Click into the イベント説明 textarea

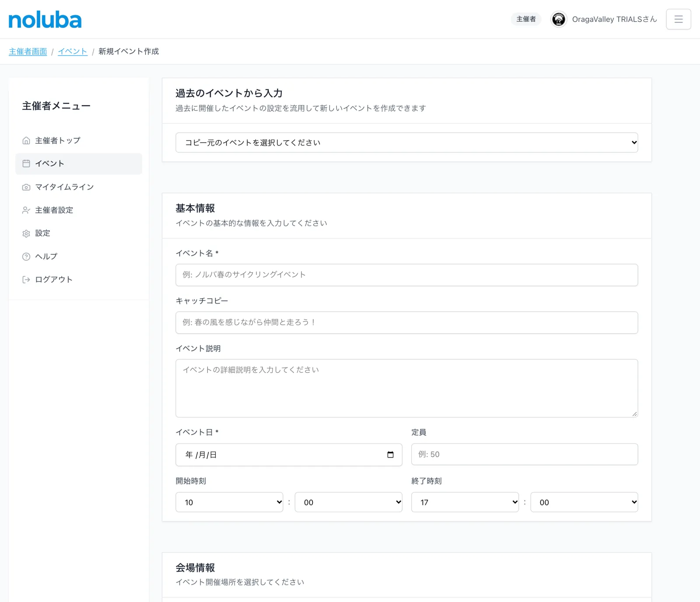coord(406,388)
